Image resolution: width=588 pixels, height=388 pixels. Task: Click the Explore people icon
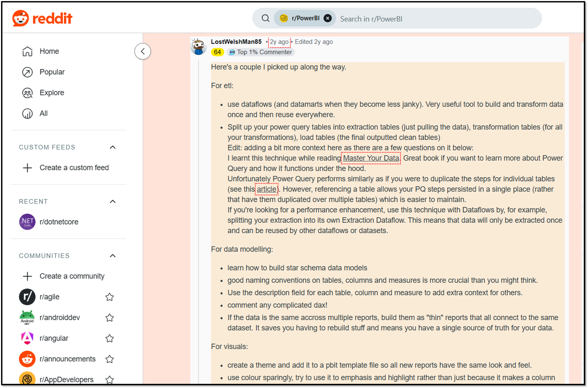[x=27, y=93]
